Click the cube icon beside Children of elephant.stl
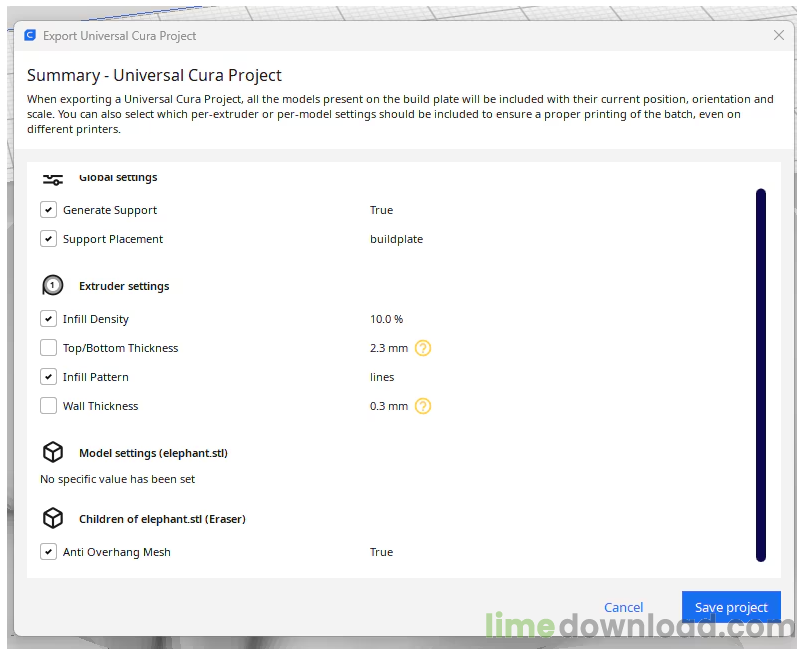Image resolution: width=803 pixels, height=657 pixels. point(53,518)
